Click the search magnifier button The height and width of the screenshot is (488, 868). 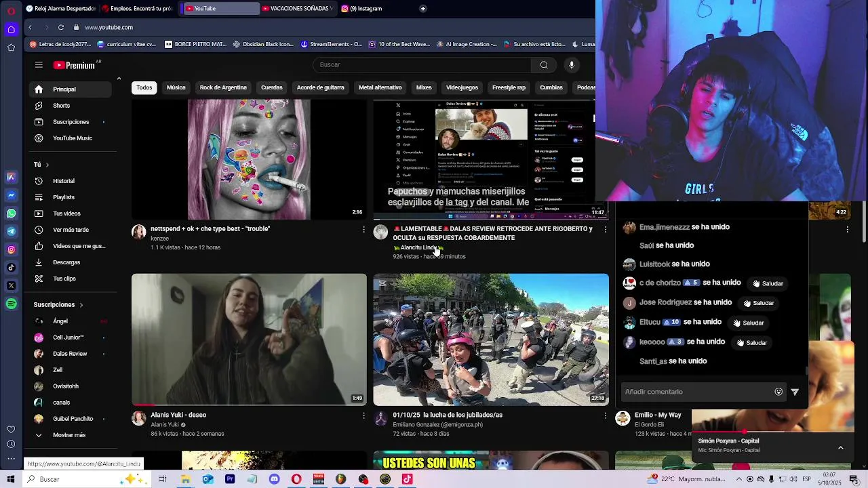[x=544, y=65]
